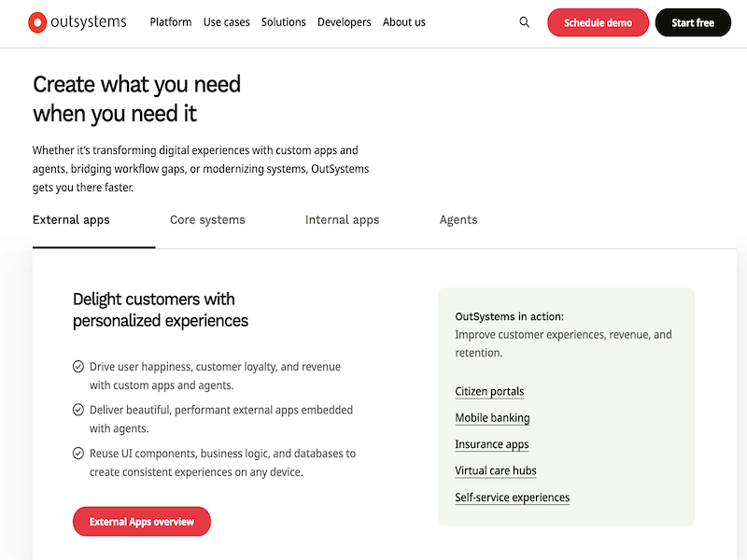The image size is (747, 560).
Task: Click the Start free button
Action: click(x=693, y=21)
